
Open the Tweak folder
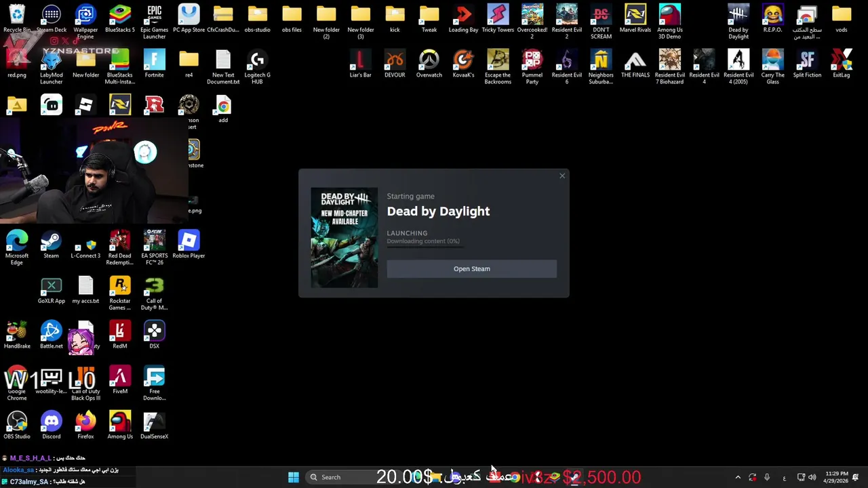click(429, 18)
